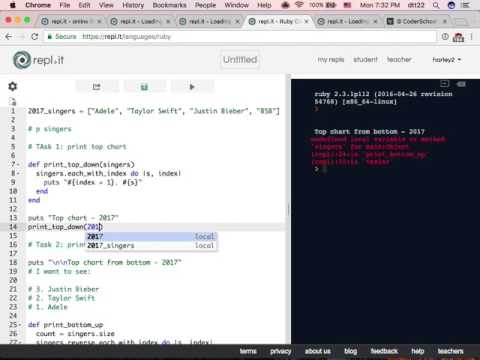
Task: Open the help footer link
Action: tap(418, 351)
